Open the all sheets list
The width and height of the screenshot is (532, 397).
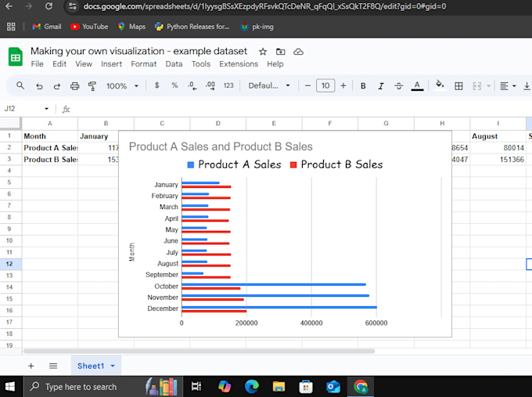click(x=53, y=366)
